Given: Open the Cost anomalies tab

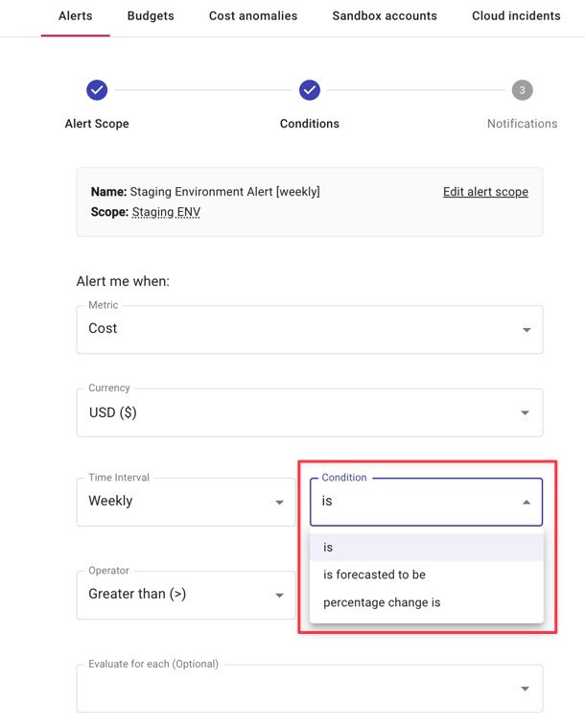Looking at the screenshot, I should click(253, 16).
